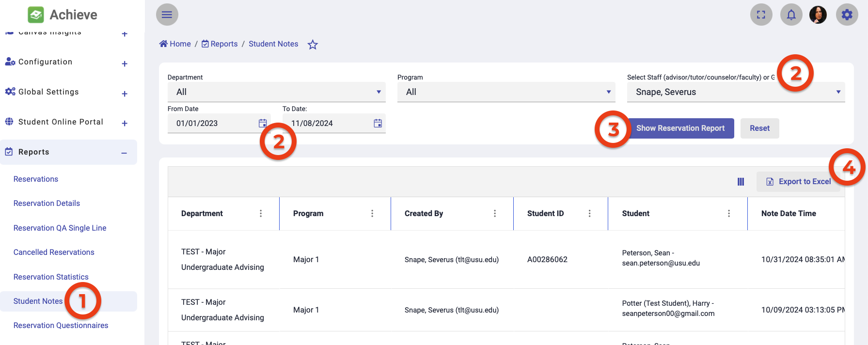
Task: Sort by Department column header
Action: pos(202,214)
